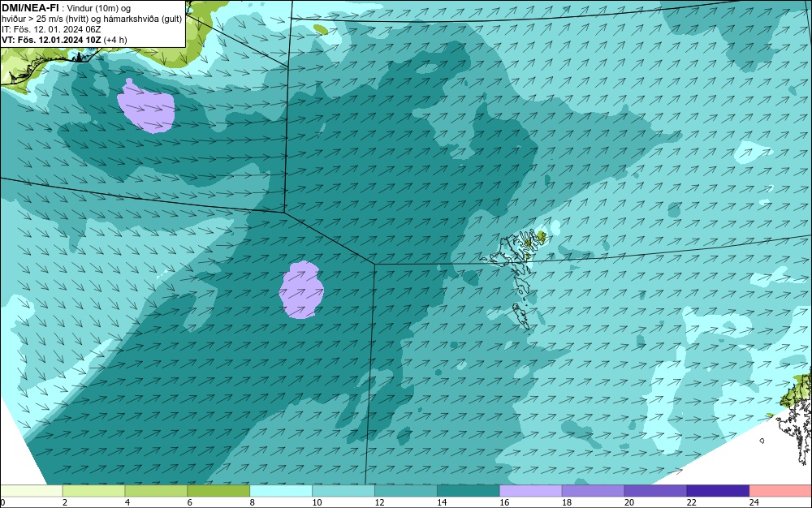Click the pale cyan 8–10 legend swatch

click(281, 491)
